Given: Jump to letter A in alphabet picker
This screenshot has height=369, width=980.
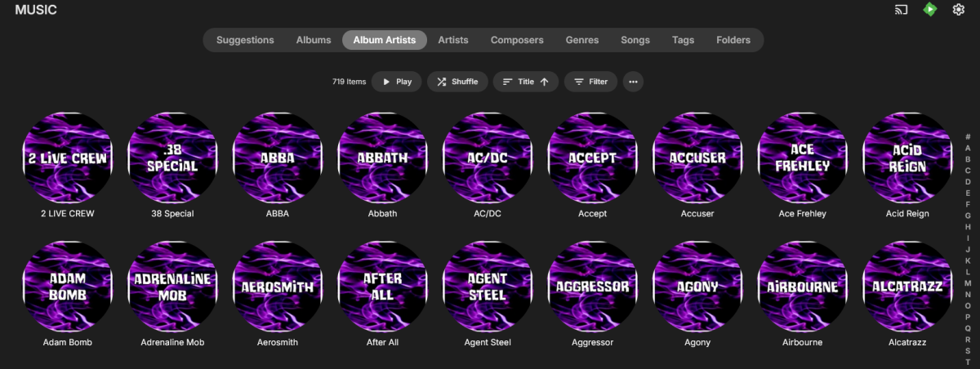Looking at the screenshot, I should (x=968, y=148).
